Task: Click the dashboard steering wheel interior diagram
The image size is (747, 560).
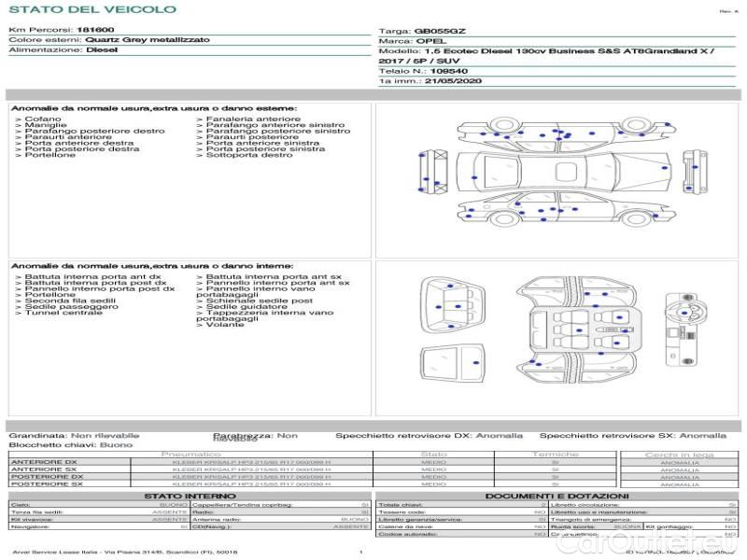Action: point(684,329)
